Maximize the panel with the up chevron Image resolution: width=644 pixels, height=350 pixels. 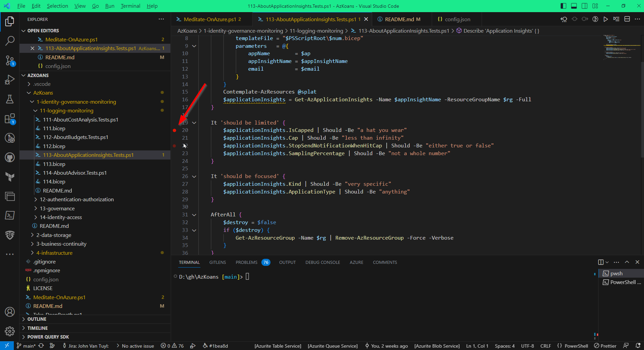click(627, 262)
